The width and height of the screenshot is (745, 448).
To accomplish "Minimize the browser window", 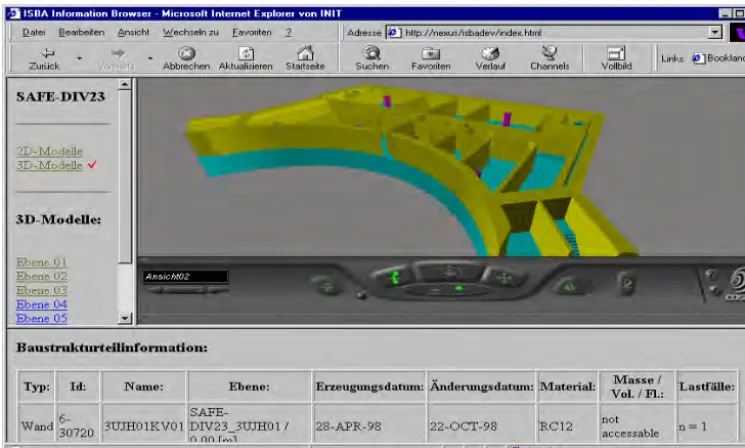I will click(x=725, y=14).
